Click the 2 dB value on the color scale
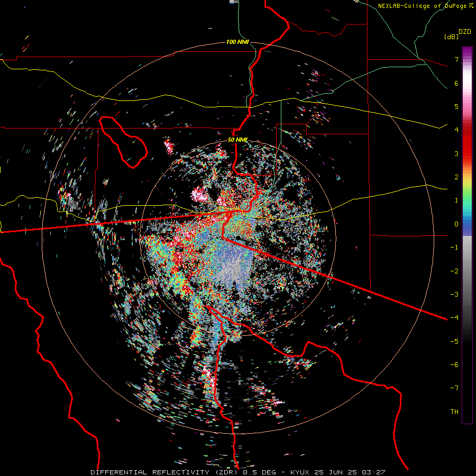This screenshot has width=476, height=476. (x=456, y=177)
